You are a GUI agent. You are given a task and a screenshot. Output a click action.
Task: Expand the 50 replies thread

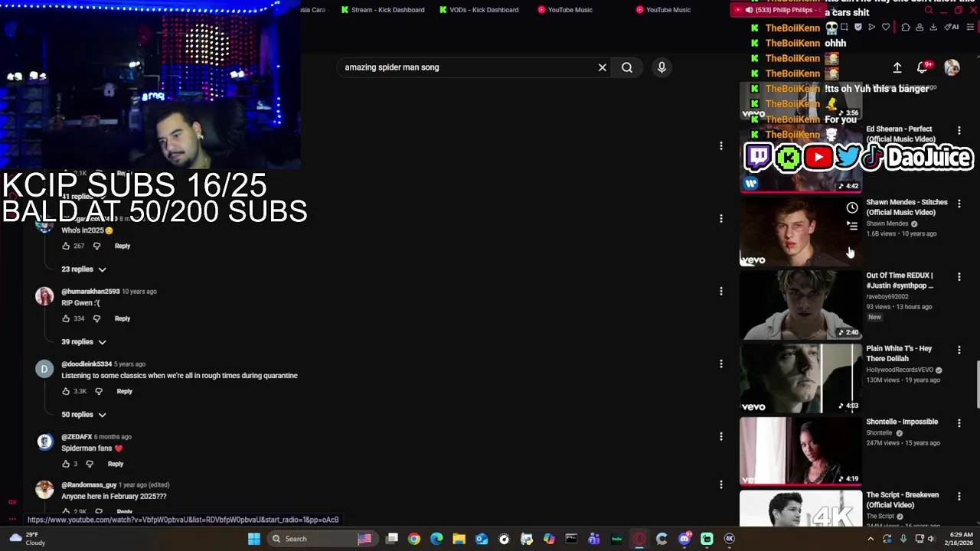pos(83,415)
